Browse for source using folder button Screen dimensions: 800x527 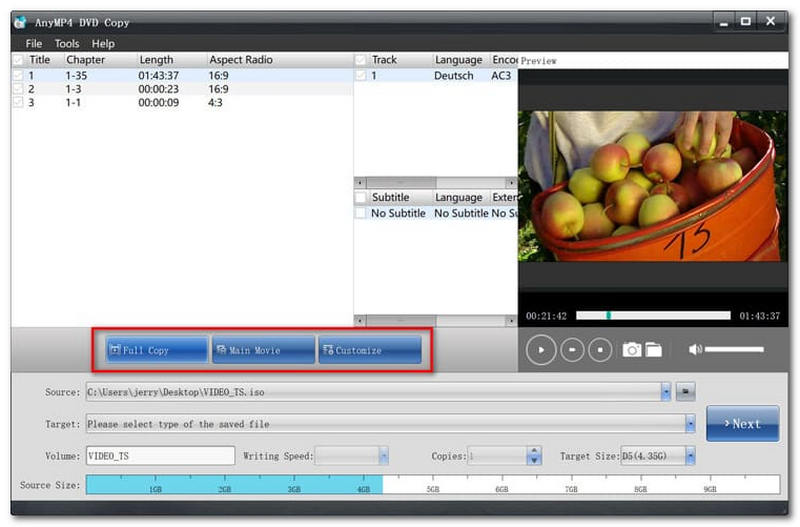(686, 392)
